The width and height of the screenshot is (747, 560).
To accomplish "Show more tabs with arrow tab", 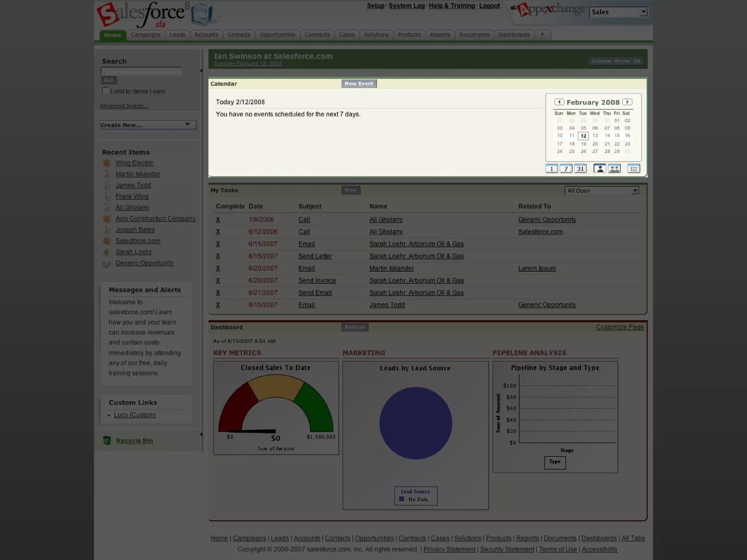I will (543, 35).
